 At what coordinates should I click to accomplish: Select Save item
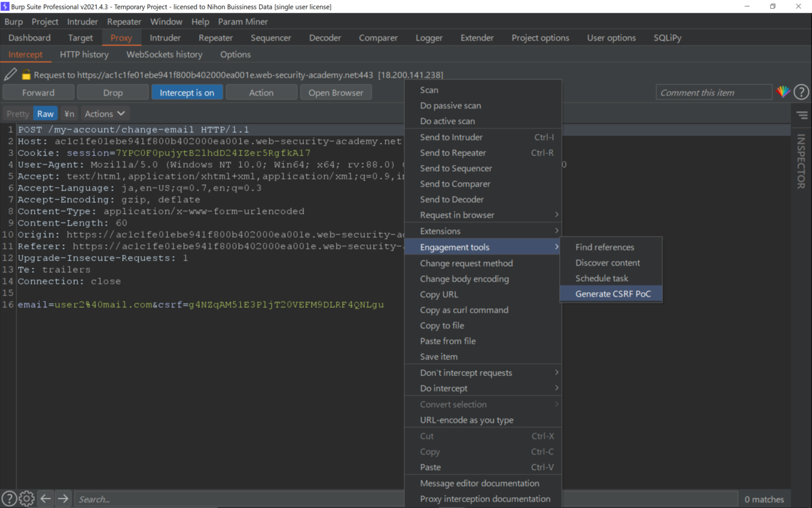point(483,356)
